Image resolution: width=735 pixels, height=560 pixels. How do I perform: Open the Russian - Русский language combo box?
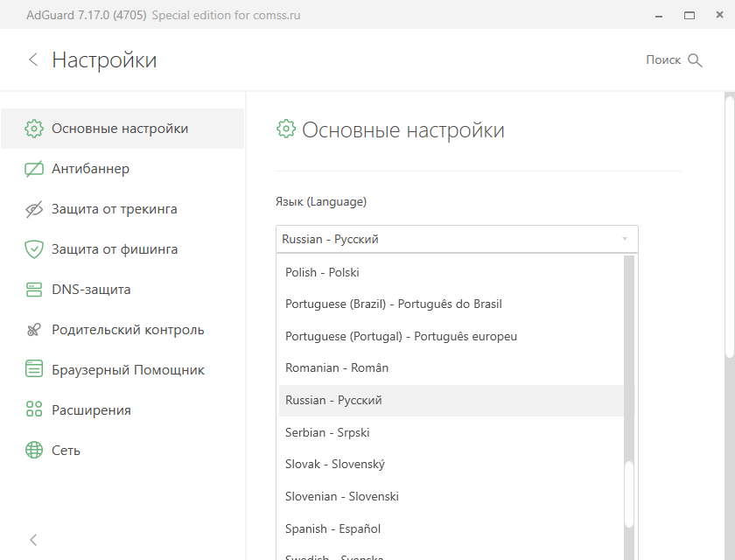pyautogui.click(x=457, y=239)
